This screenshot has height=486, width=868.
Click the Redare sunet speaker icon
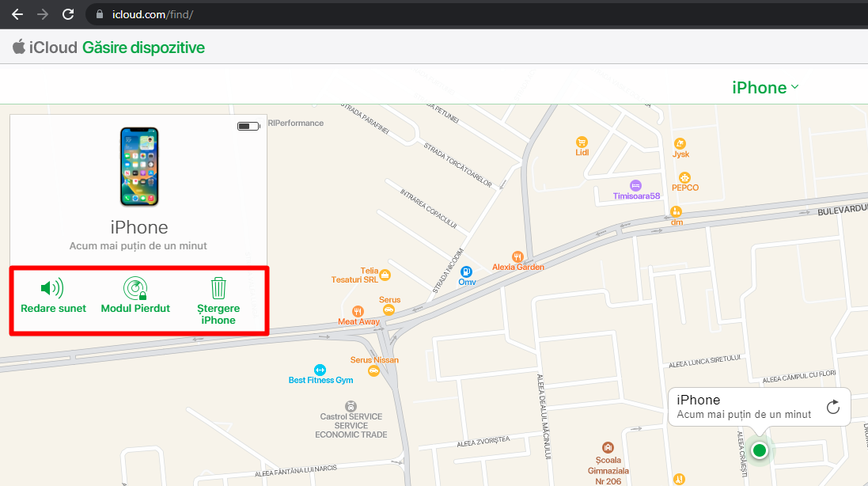(52, 288)
